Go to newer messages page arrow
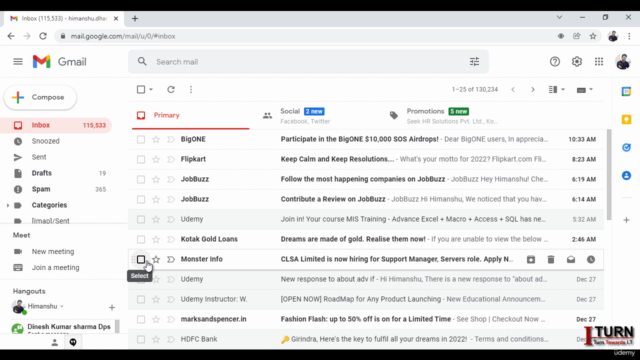The image size is (640, 360). pyautogui.click(x=513, y=89)
